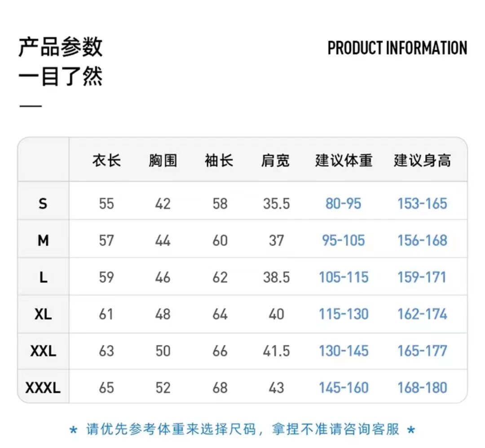Screen dimensions: 485x448
Task: Click height range 162-174
Action: pyautogui.click(x=422, y=314)
